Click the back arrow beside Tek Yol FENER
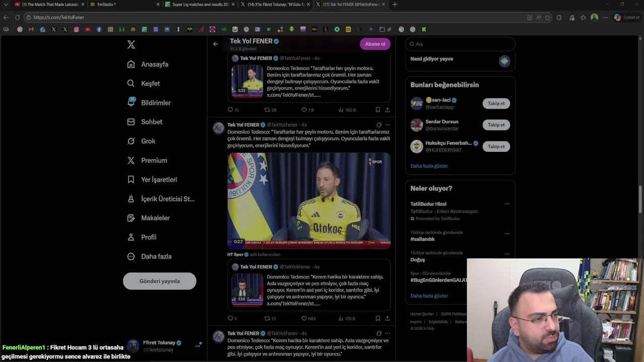644x362 pixels. click(215, 44)
